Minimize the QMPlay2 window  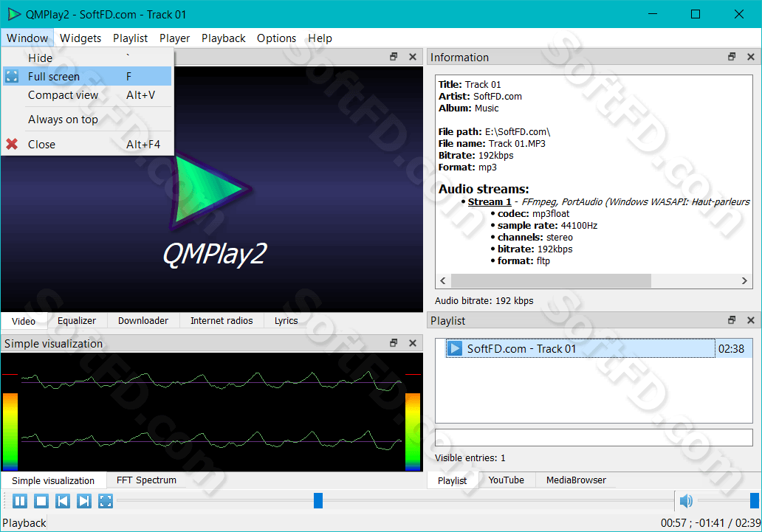pos(653,14)
